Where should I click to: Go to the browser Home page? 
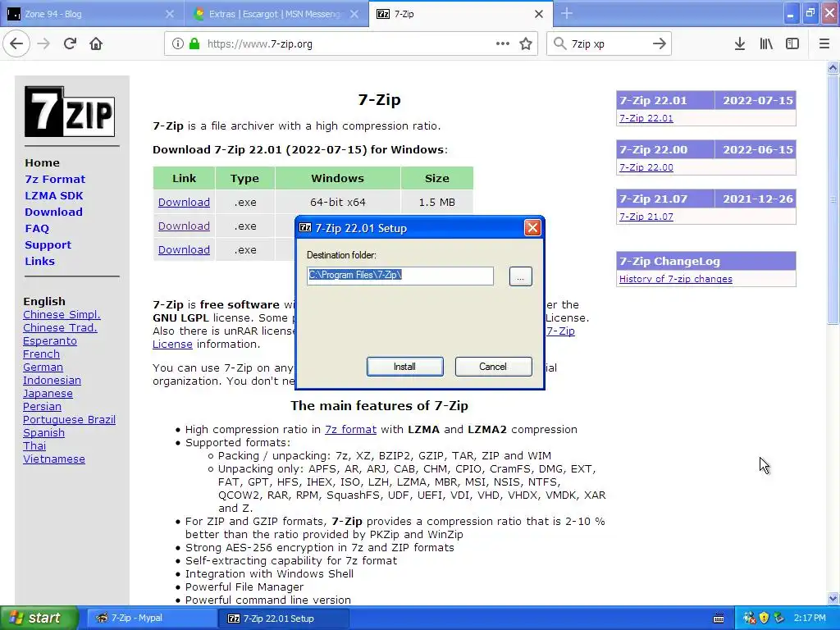coord(96,43)
